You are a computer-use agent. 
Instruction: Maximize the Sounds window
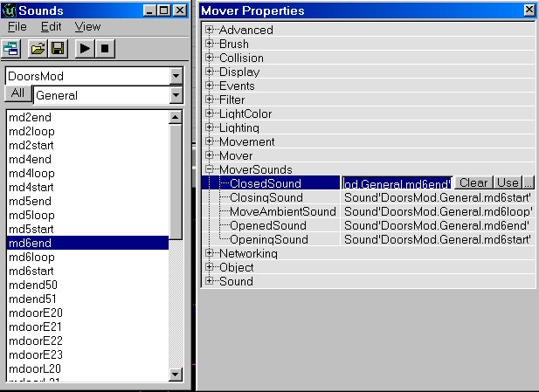point(163,10)
